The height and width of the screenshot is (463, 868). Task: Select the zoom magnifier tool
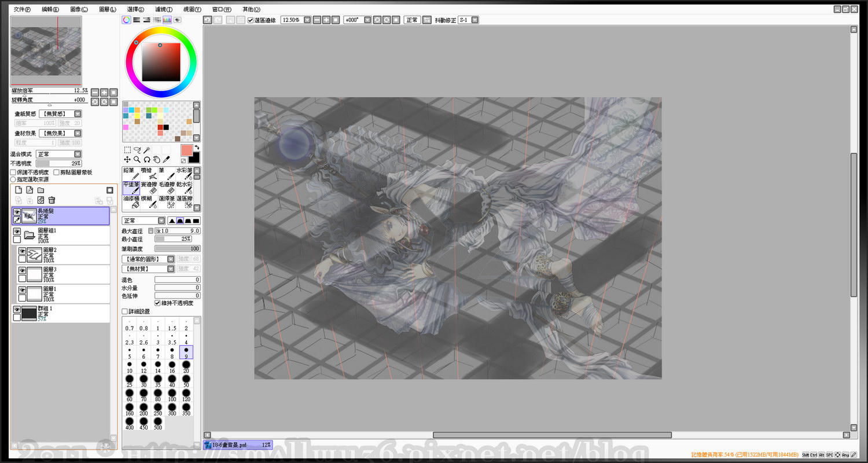137,159
